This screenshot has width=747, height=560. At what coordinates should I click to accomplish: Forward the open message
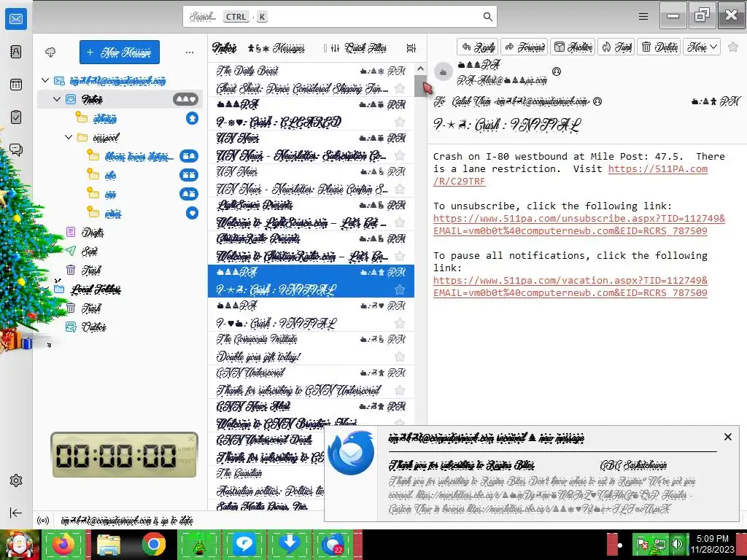525,47
